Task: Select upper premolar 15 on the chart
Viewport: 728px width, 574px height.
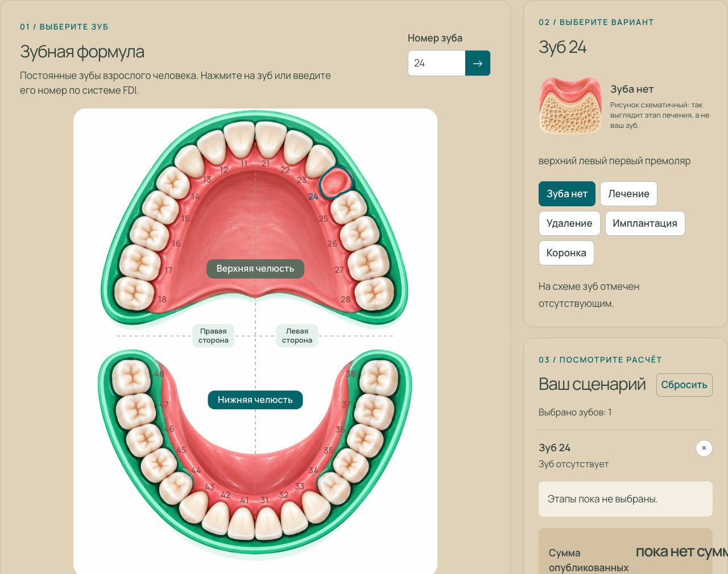Action: [x=161, y=206]
